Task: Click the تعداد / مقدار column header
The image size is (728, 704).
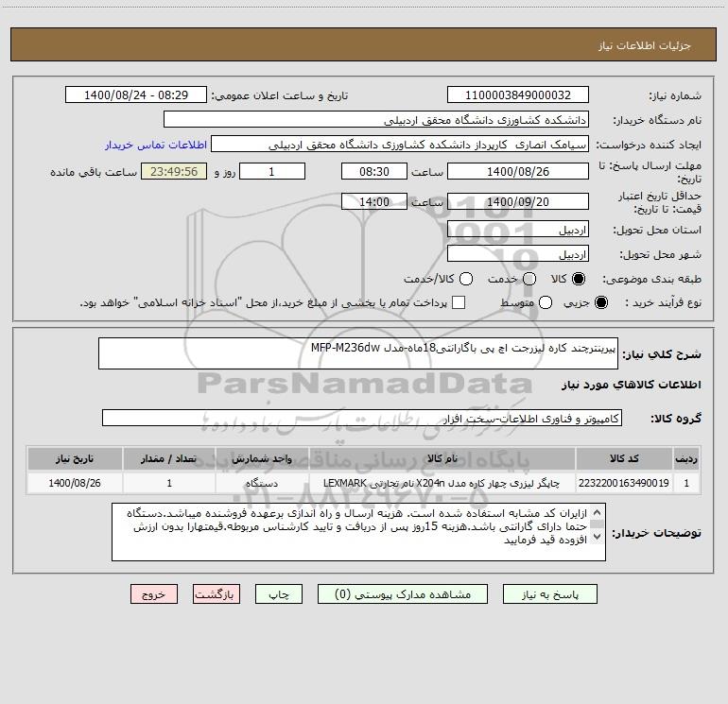Action: (x=169, y=458)
